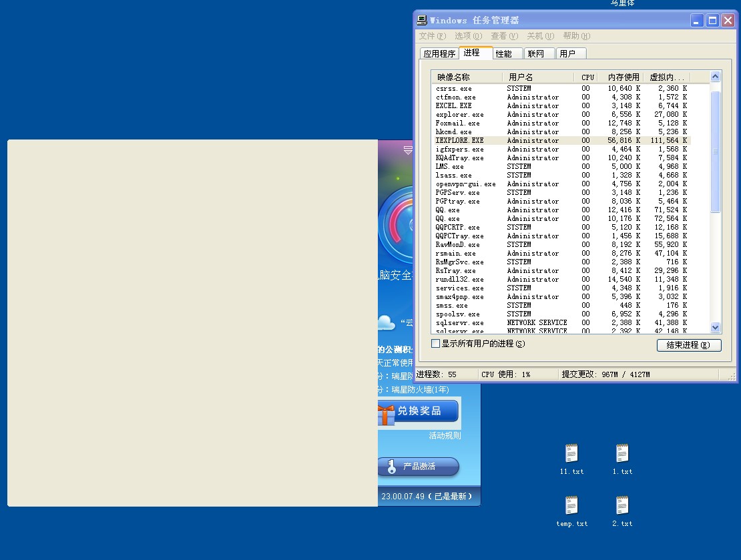The width and height of the screenshot is (741, 560).
Task: Click the CPU 使用: 1% status entry
Action: pyautogui.click(x=505, y=374)
